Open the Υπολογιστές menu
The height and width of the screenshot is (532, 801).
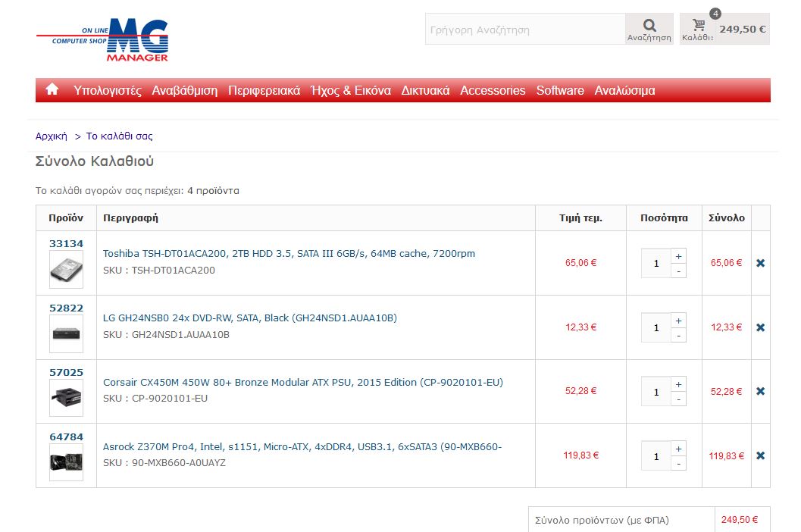(108, 90)
